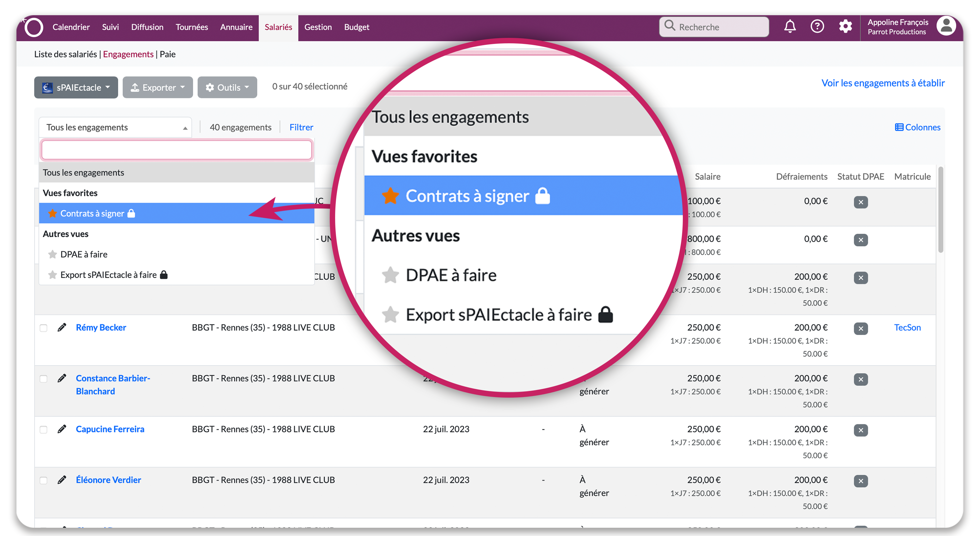This screenshot has width=980, height=536.
Task: Click DPAE status X in Éléonore Verdier row
Action: coord(861,481)
